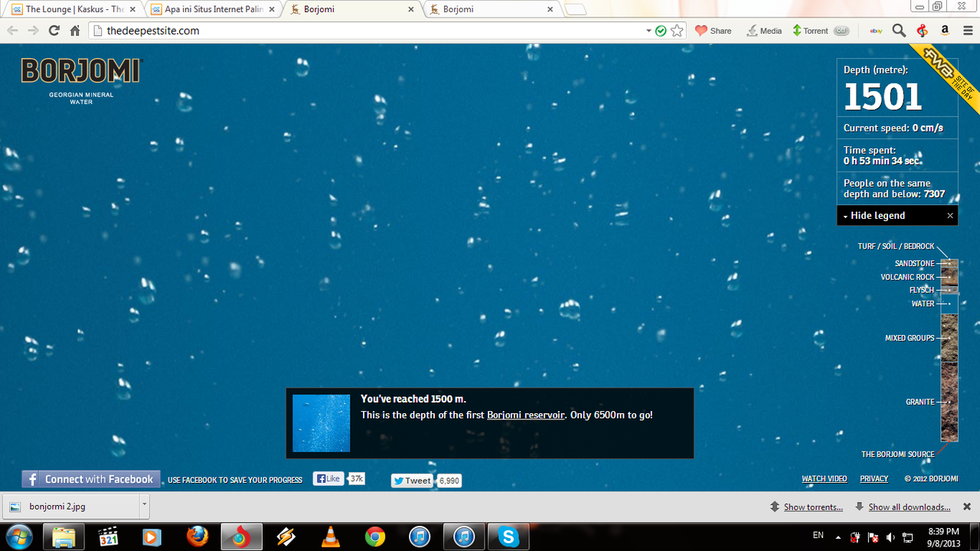
Task: Open Windows Explorer from taskbar
Action: point(63,536)
